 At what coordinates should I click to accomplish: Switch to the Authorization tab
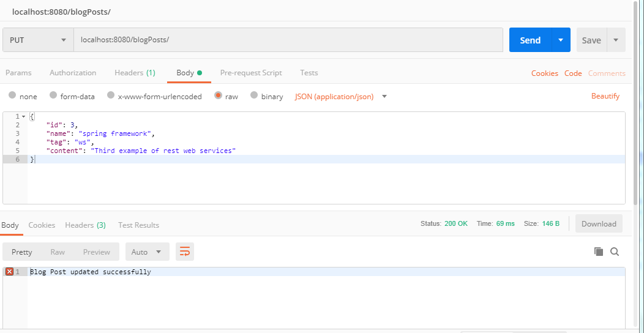pos(73,73)
